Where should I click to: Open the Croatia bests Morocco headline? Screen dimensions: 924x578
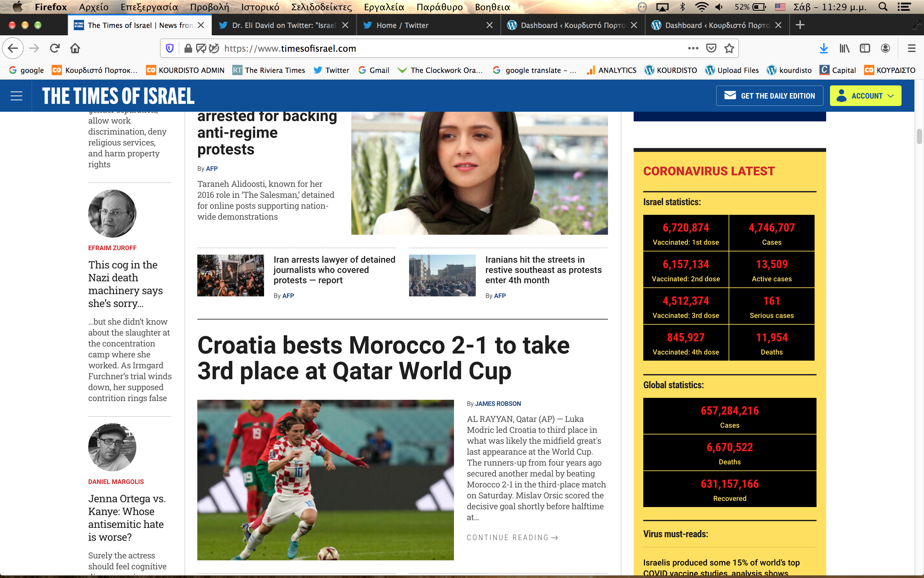coord(383,358)
